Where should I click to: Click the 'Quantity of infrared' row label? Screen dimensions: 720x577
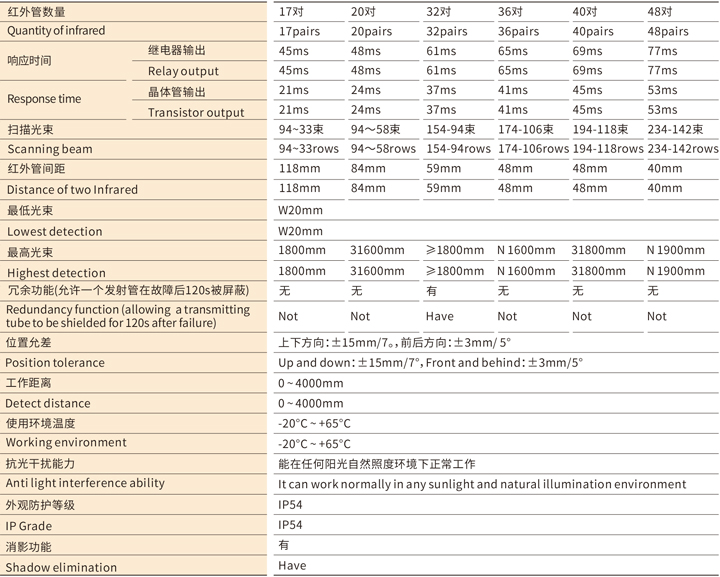(x=56, y=31)
